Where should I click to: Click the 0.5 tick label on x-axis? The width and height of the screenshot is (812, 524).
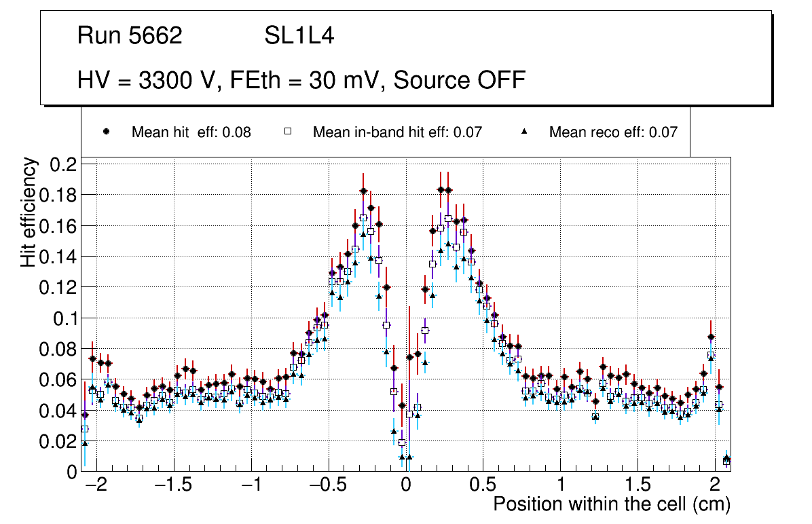coord(483,486)
